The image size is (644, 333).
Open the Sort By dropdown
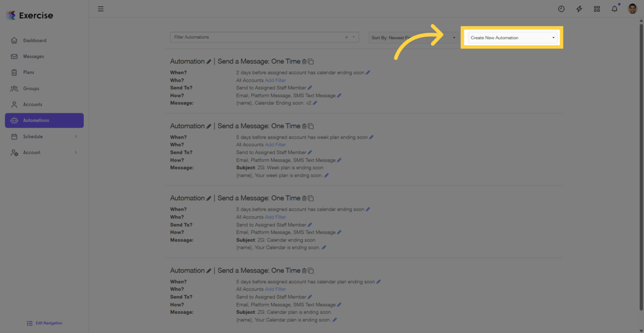click(x=413, y=38)
